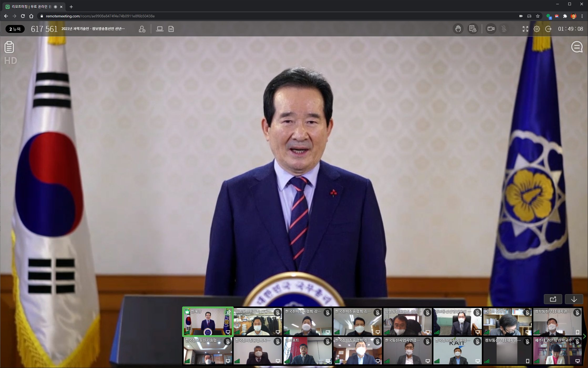588x368 pixels.
Task: Open meeting settings gear
Action: click(x=537, y=29)
